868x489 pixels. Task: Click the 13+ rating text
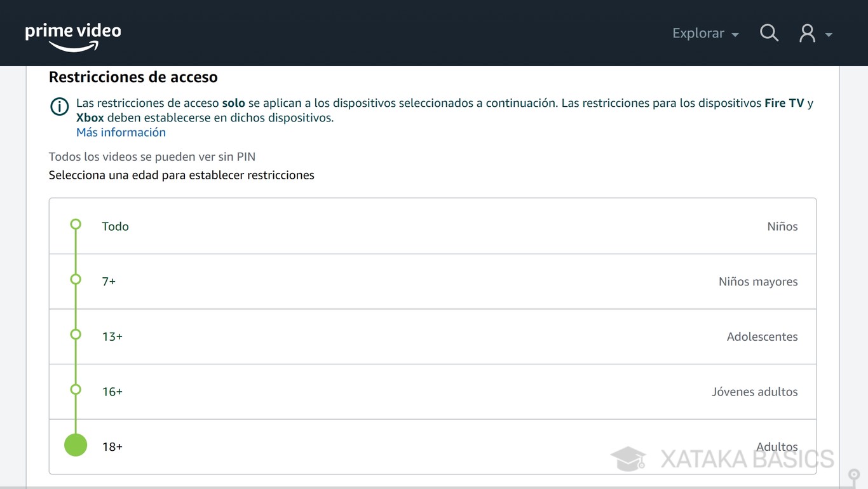(x=112, y=337)
